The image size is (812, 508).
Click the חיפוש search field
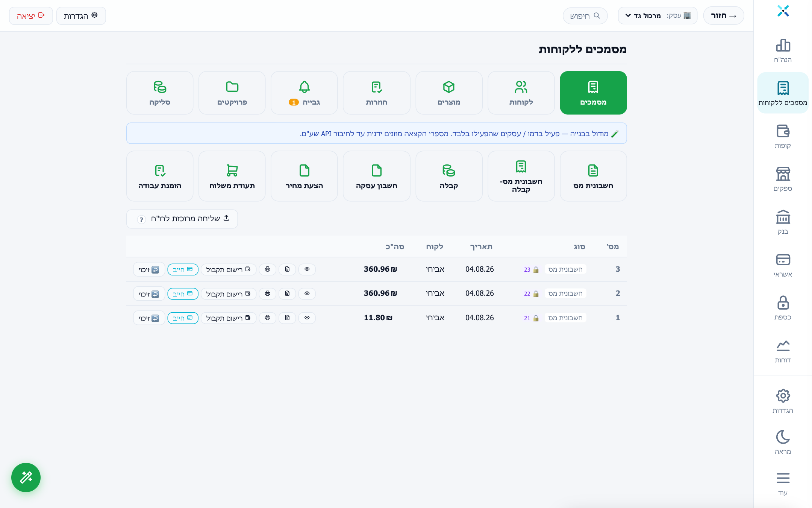[585, 16]
